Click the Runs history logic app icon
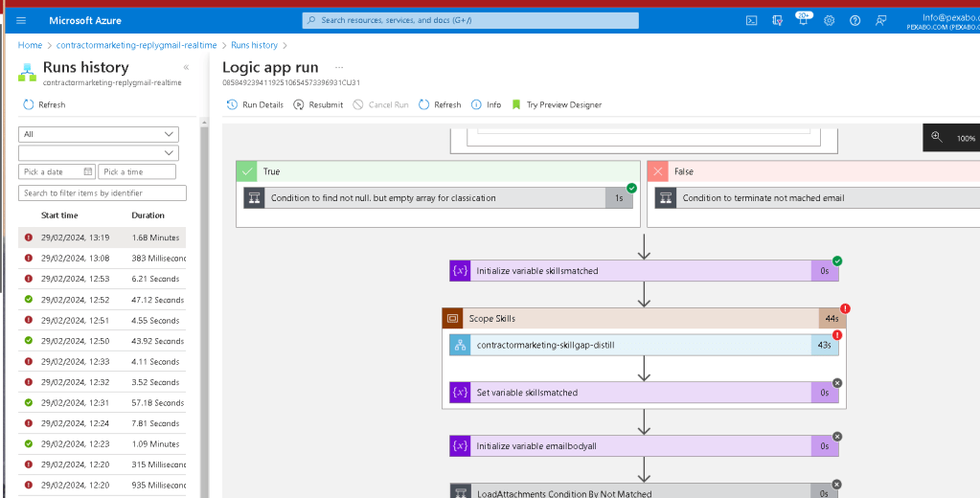The width and height of the screenshot is (980, 498). click(28, 73)
